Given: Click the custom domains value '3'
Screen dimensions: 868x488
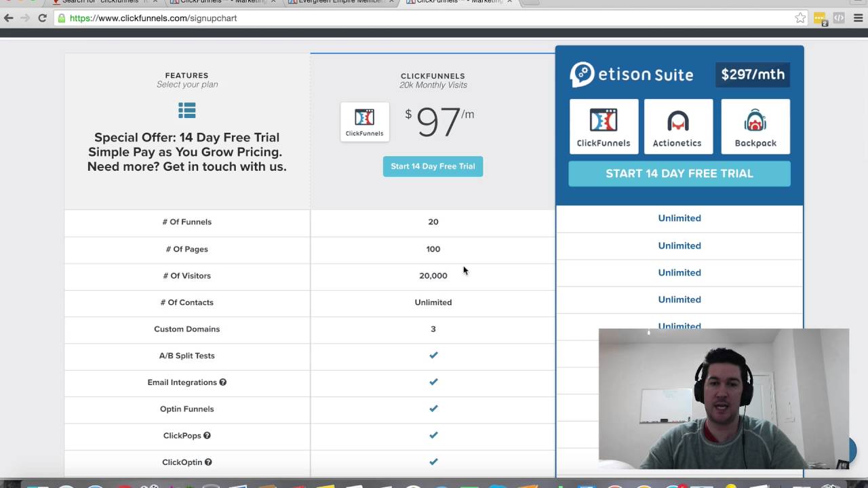Looking at the screenshot, I should point(433,329).
